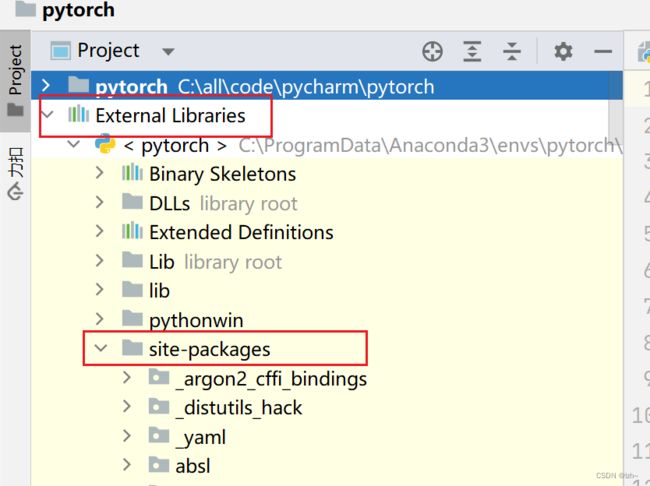Select the pytorch project root row

[327, 85]
